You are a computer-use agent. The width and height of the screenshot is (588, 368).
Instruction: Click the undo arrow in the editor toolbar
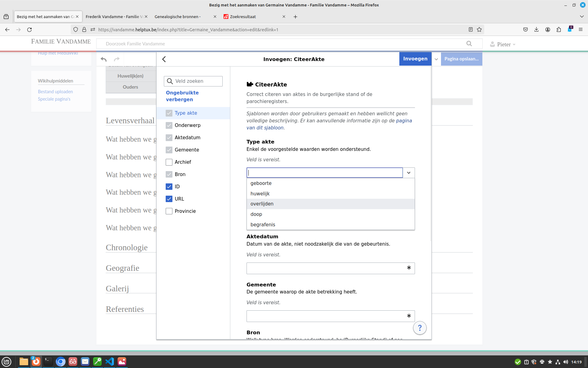pyautogui.click(x=104, y=59)
